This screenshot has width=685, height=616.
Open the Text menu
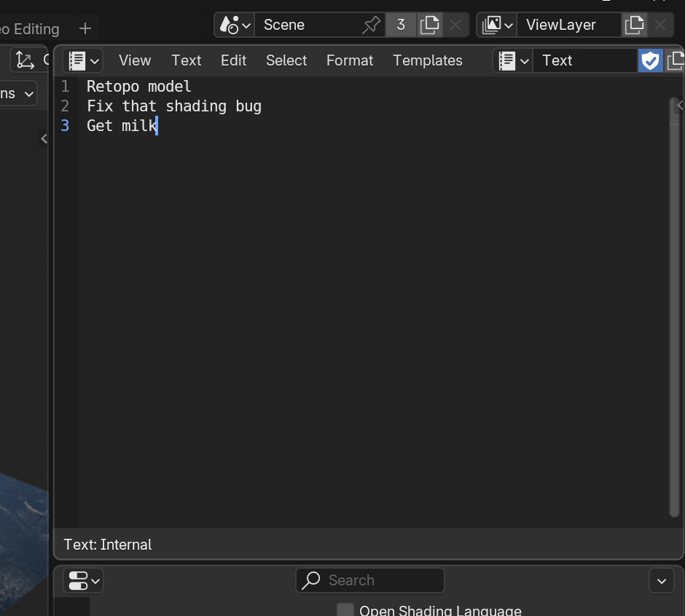186,60
